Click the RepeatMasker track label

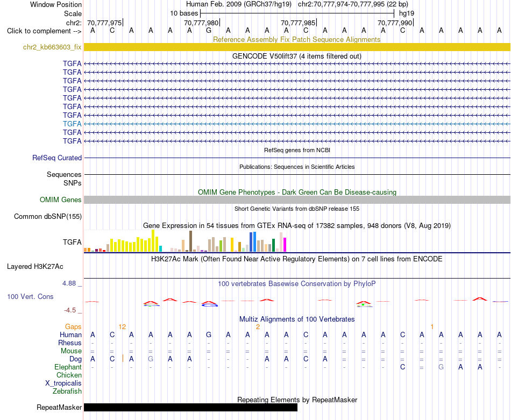tap(59, 407)
